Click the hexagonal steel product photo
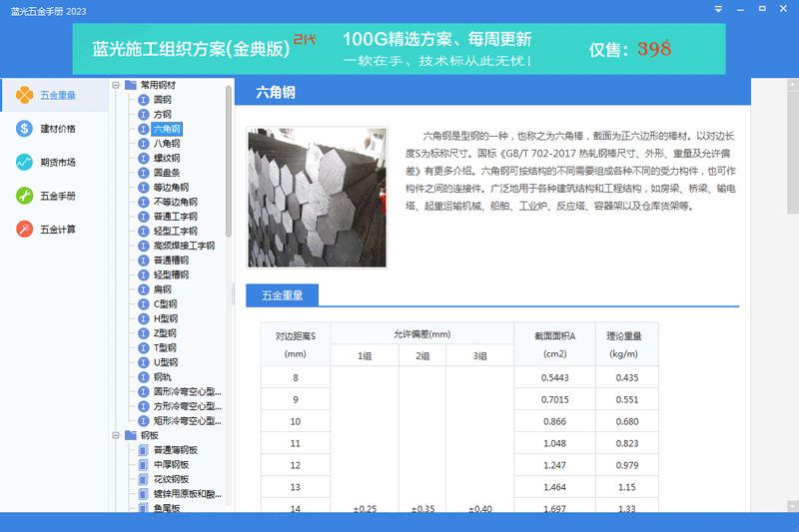 click(x=317, y=197)
